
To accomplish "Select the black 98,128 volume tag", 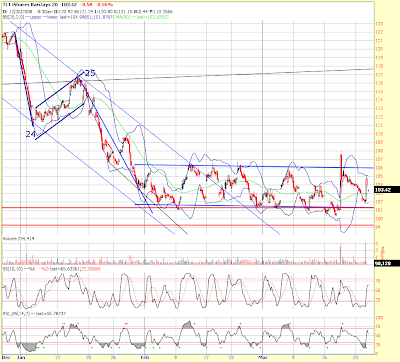I will [x=387, y=263].
